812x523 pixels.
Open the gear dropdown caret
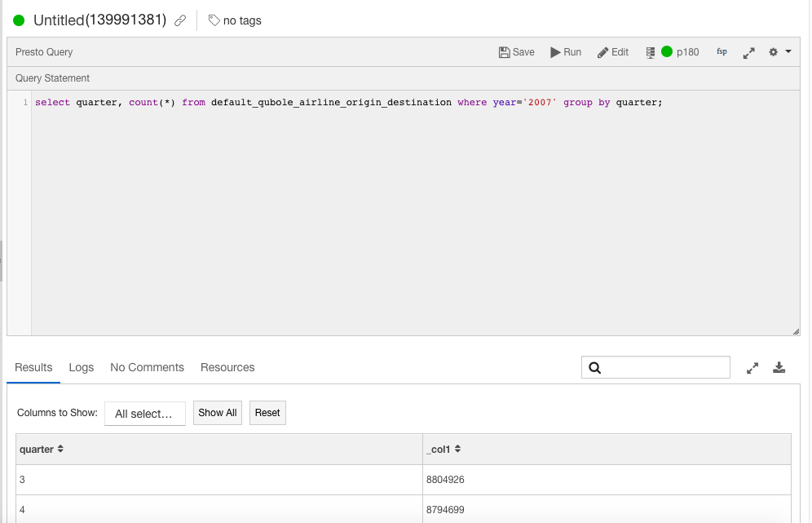[788, 51]
